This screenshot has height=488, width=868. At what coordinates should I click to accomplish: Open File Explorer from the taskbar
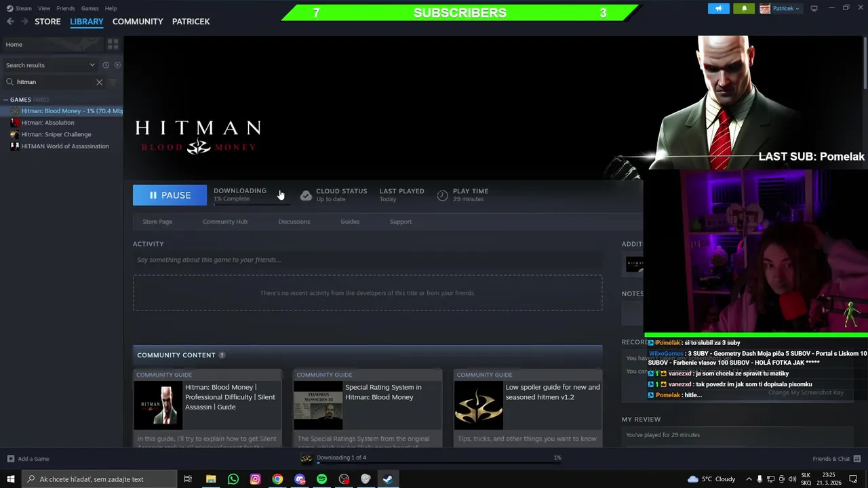coord(211,479)
